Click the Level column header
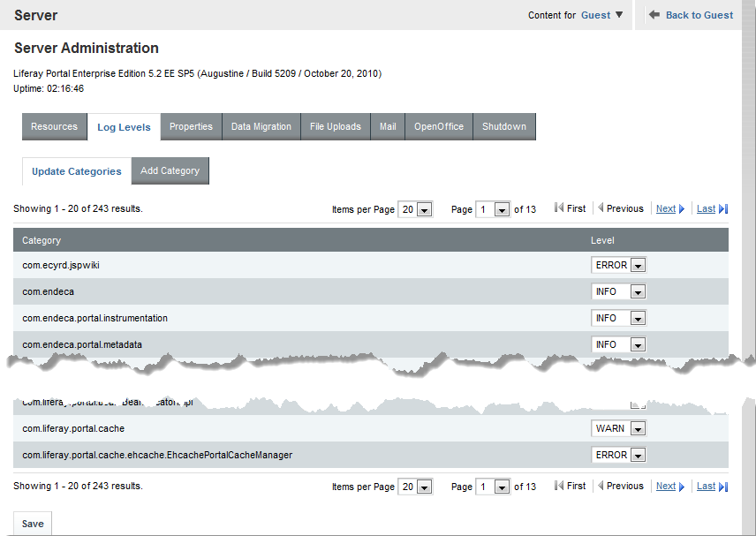 (x=602, y=240)
